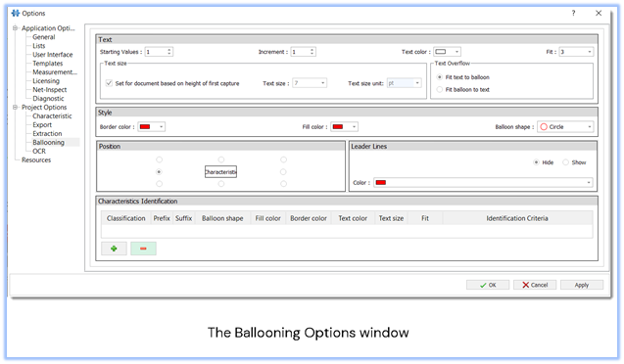The height and width of the screenshot is (364, 624).
Task: Click the green plus add characteristic button
Action: (114, 249)
